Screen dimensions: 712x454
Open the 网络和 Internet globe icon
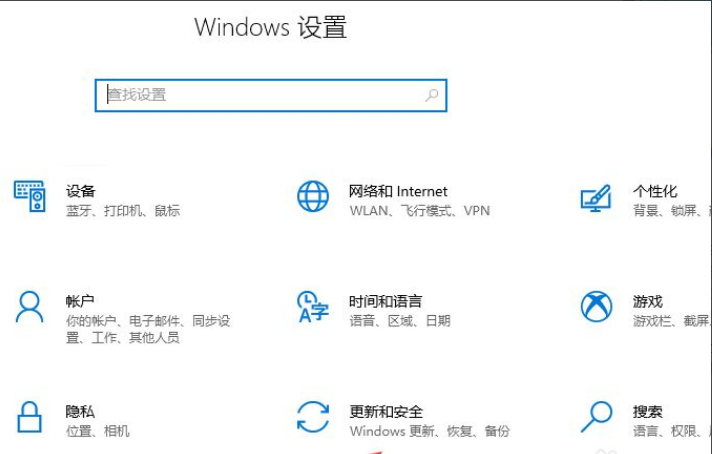313,197
